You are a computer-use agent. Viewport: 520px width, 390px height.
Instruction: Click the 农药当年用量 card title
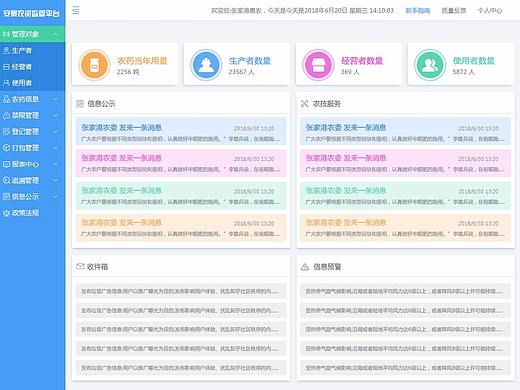(142, 61)
